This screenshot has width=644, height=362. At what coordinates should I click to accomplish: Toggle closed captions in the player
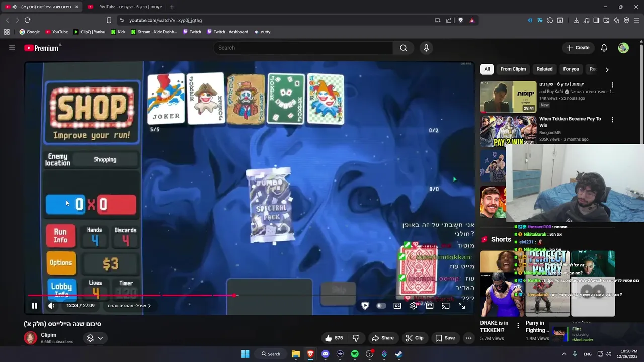397,306
